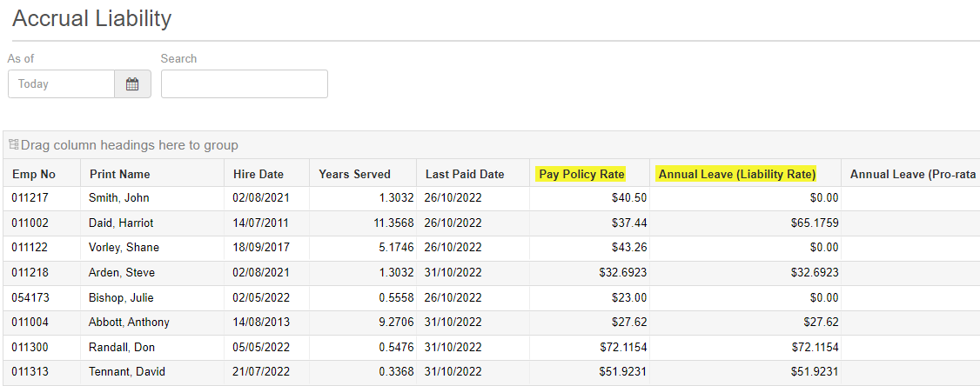Click Annual Leave (Pro-rata) column header
The height and width of the screenshot is (386, 980).
click(x=912, y=174)
